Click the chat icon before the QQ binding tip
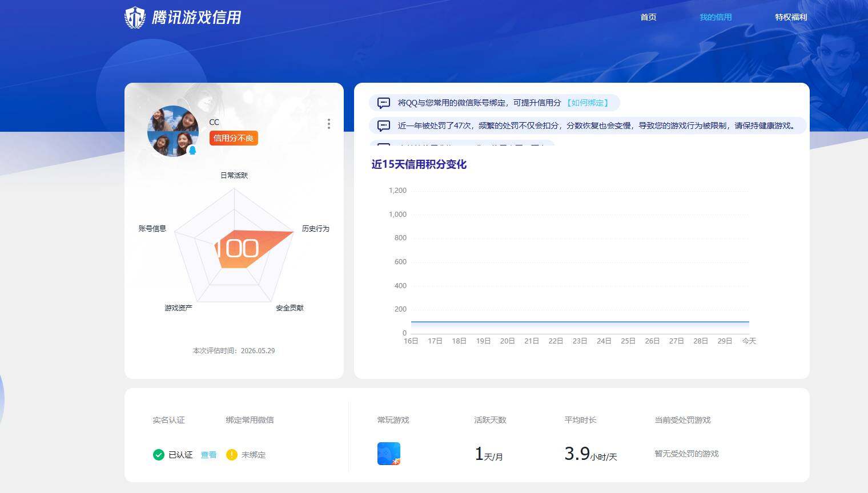 click(x=384, y=103)
